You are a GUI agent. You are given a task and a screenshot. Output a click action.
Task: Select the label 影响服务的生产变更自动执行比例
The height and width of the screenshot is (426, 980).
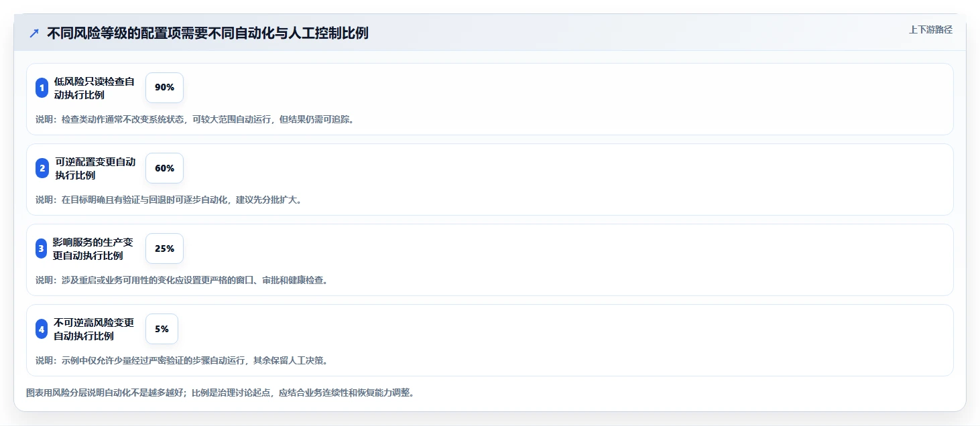pos(93,248)
